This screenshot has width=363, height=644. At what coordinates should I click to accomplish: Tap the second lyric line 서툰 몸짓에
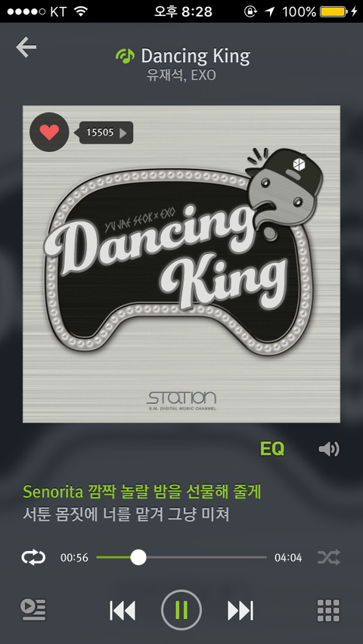[x=126, y=514]
